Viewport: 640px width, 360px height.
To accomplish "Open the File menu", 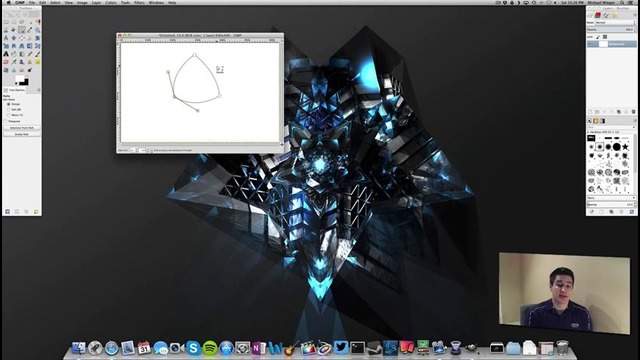I will click(31, 2).
